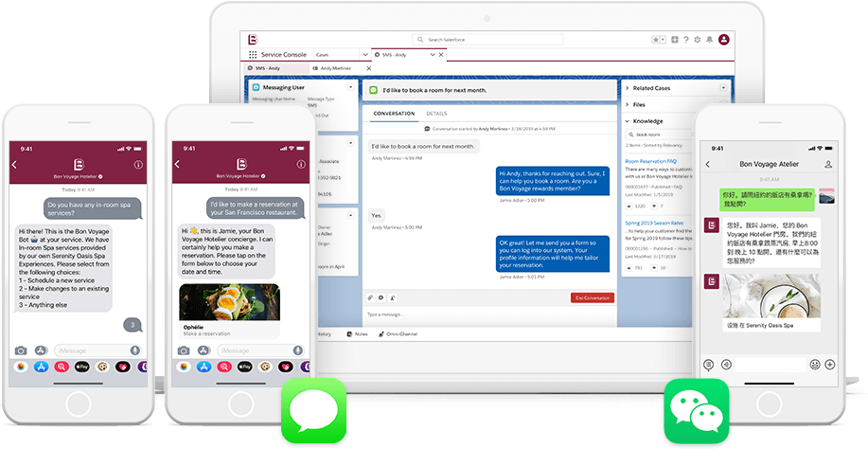This screenshot has width=868, height=449.
Task: Click the green iMessage app icon
Action: pos(313,411)
